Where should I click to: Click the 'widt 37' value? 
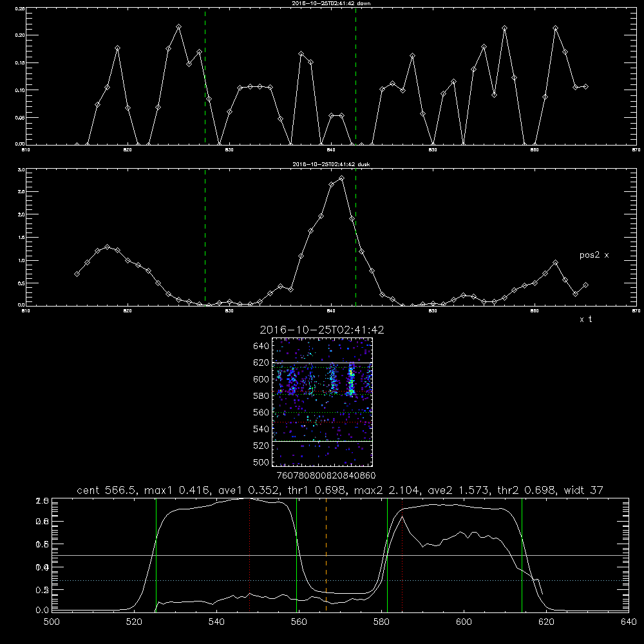click(x=583, y=490)
